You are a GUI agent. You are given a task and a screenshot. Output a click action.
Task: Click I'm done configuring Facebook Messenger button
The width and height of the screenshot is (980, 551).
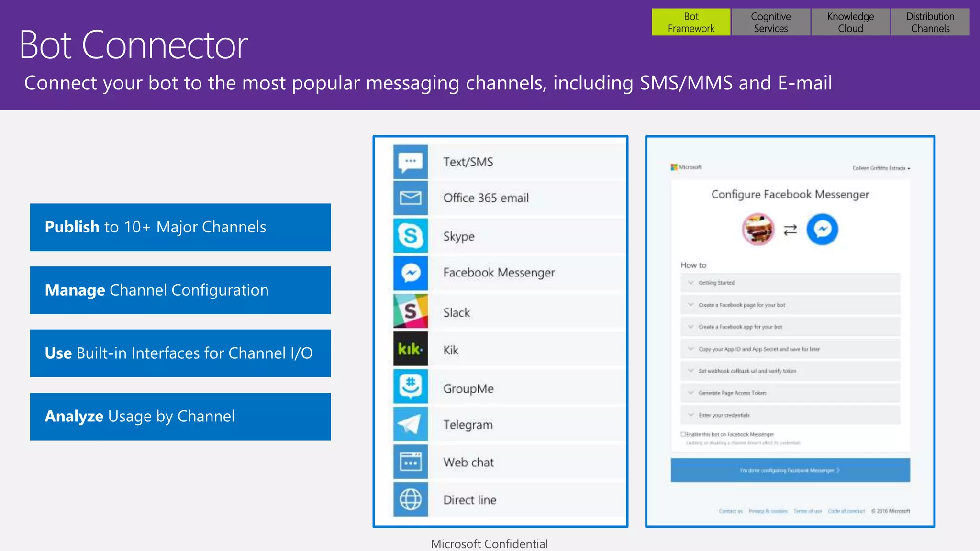(790, 470)
